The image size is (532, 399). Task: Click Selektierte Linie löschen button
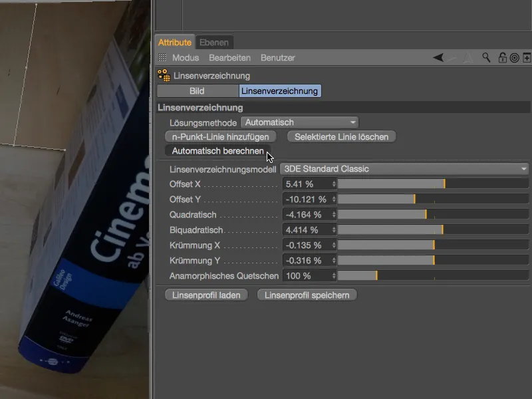(x=341, y=137)
